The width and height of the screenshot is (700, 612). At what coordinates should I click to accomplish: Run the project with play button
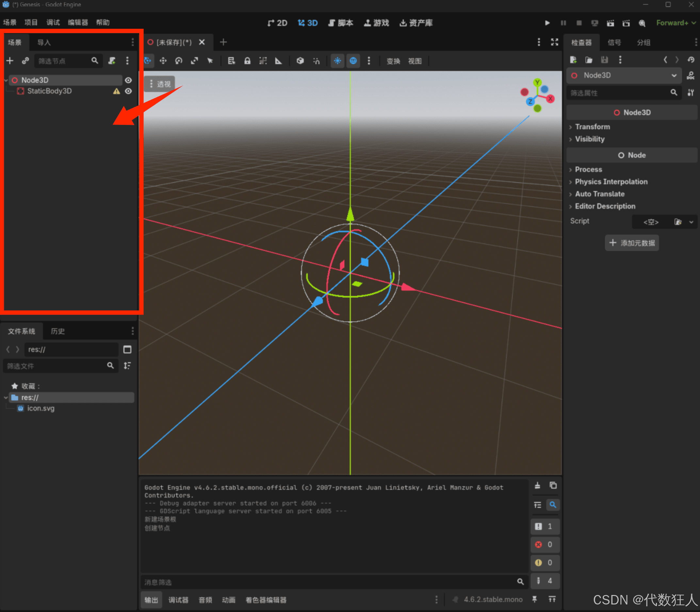tap(547, 23)
